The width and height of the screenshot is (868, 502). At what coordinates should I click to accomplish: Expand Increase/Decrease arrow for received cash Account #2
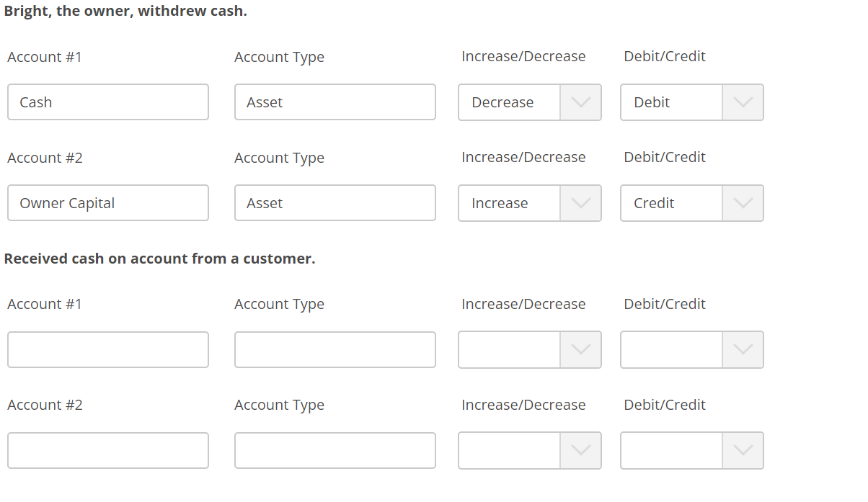(x=581, y=450)
